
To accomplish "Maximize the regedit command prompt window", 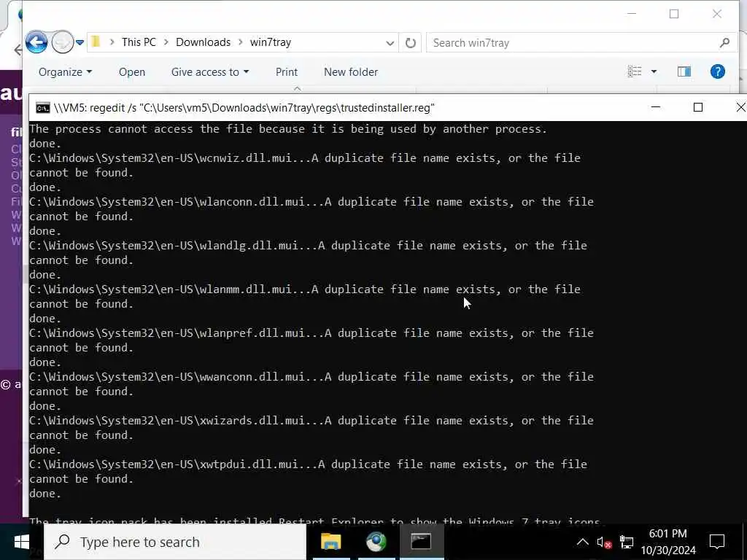I will point(698,107).
